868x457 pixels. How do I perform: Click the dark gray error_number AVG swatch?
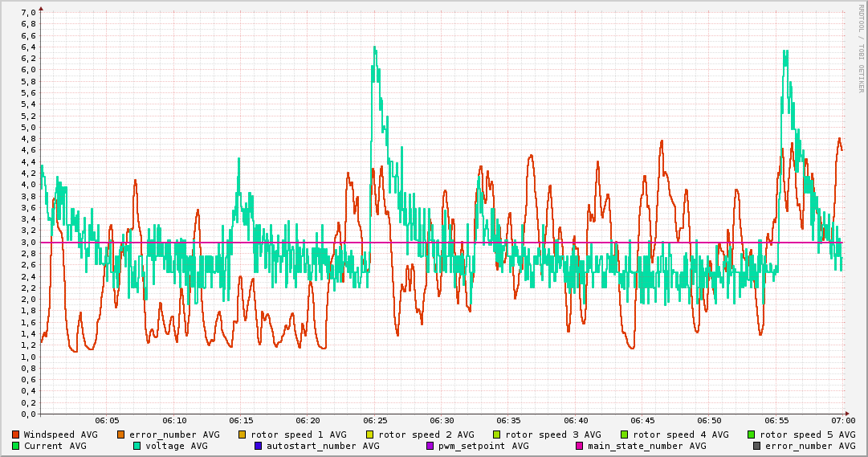click(757, 446)
